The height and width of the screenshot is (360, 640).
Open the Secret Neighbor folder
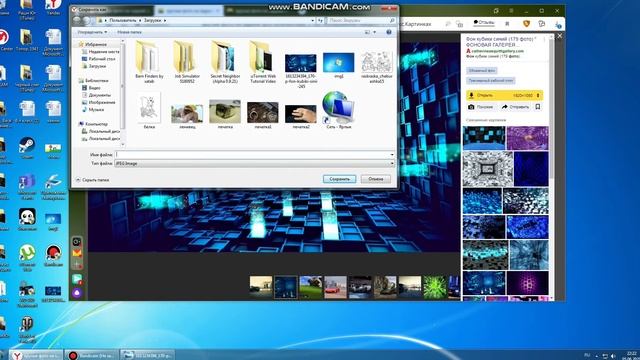pyautogui.click(x=225, y=61)
